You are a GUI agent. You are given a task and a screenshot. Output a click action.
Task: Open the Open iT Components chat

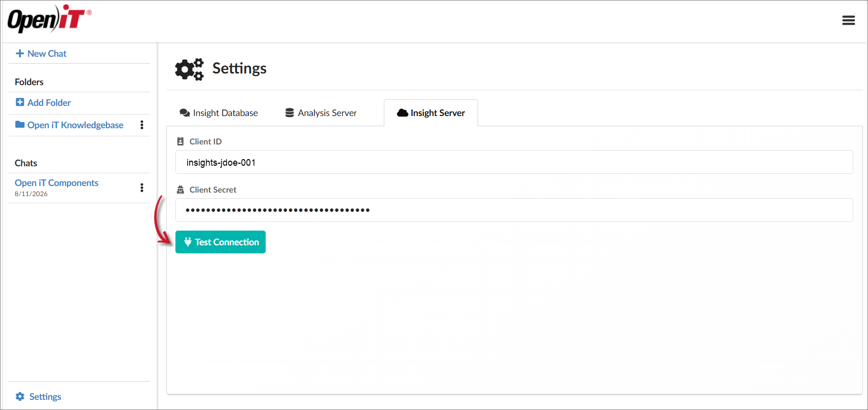[57, 183]
